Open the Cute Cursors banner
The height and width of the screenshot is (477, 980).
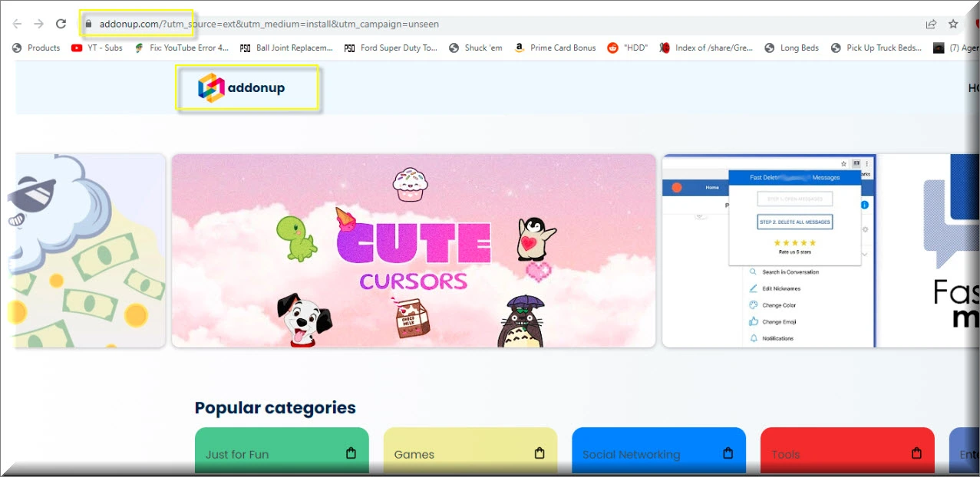tap(414, 251)
